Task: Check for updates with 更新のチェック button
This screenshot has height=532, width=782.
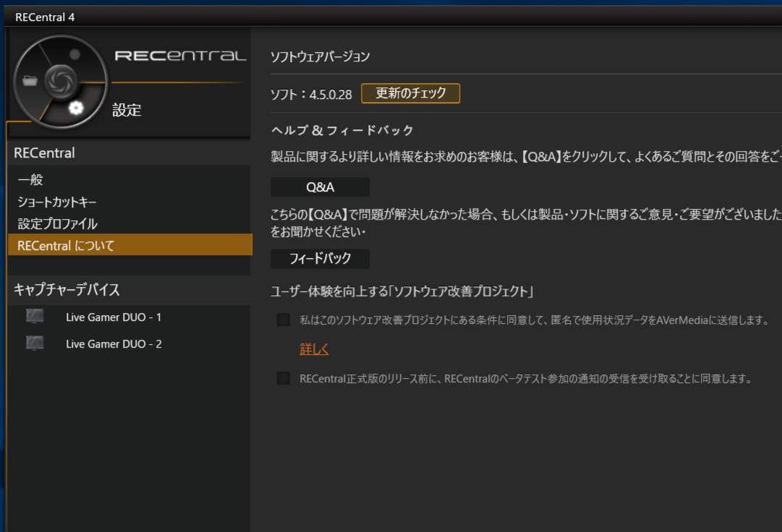Action: (410, 93)
